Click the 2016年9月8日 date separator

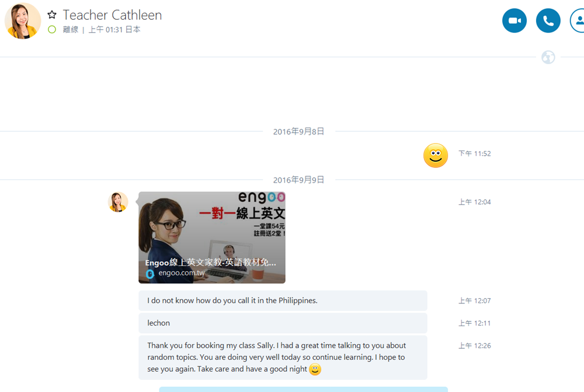pos(298,132)
